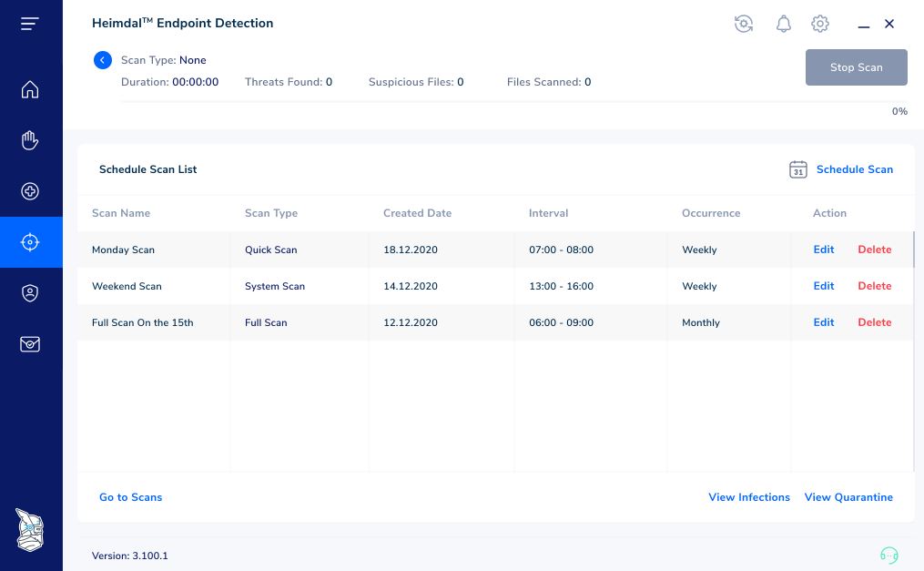This screenshot has height=571, width=924.
Task: Click the Heimdal Endpoint Detection title
Action: (x=183, y=23)
